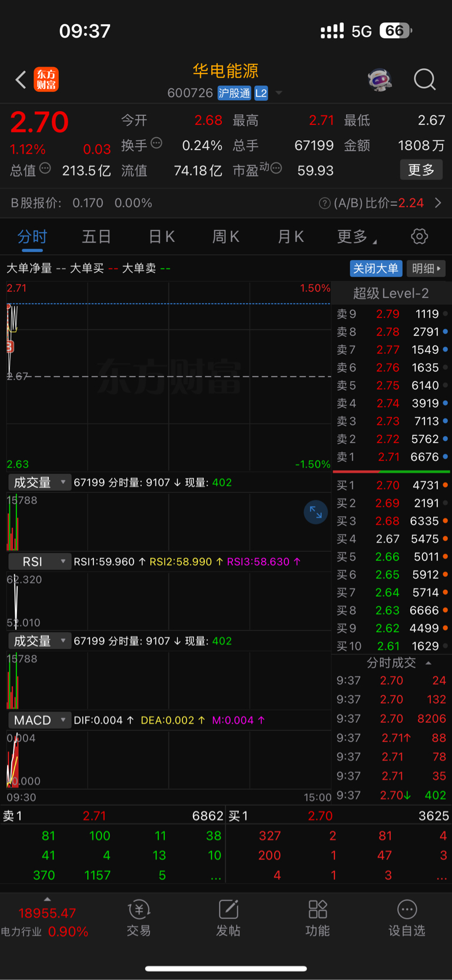Screen dimensions: 452x980
Task: Tap the 总值 info circle icon
Action: 45,168
